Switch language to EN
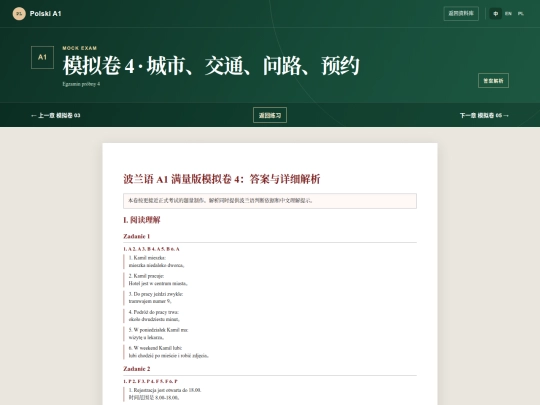The height and width of the screenshot is (405, 540). tap(508, 14)
